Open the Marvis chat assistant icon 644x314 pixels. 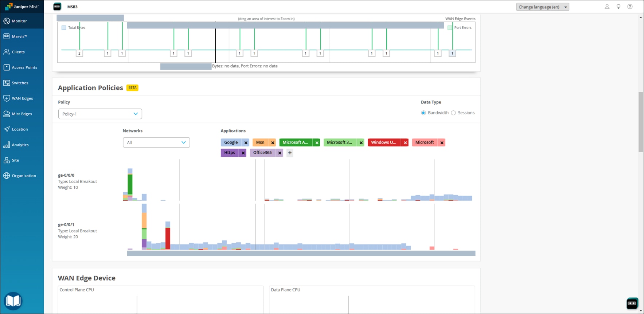(632, 303)
